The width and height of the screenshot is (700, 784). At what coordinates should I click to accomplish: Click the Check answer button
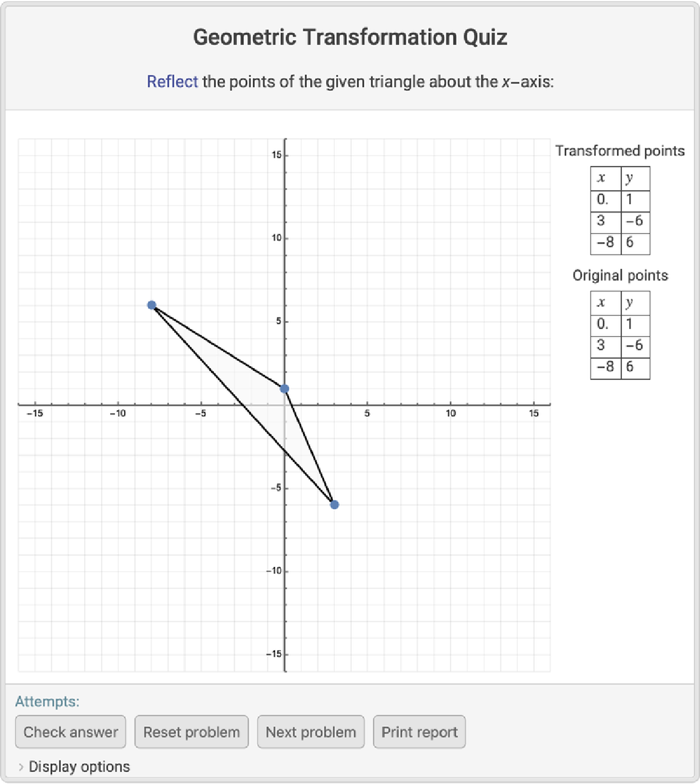click(x=71, y=732)
